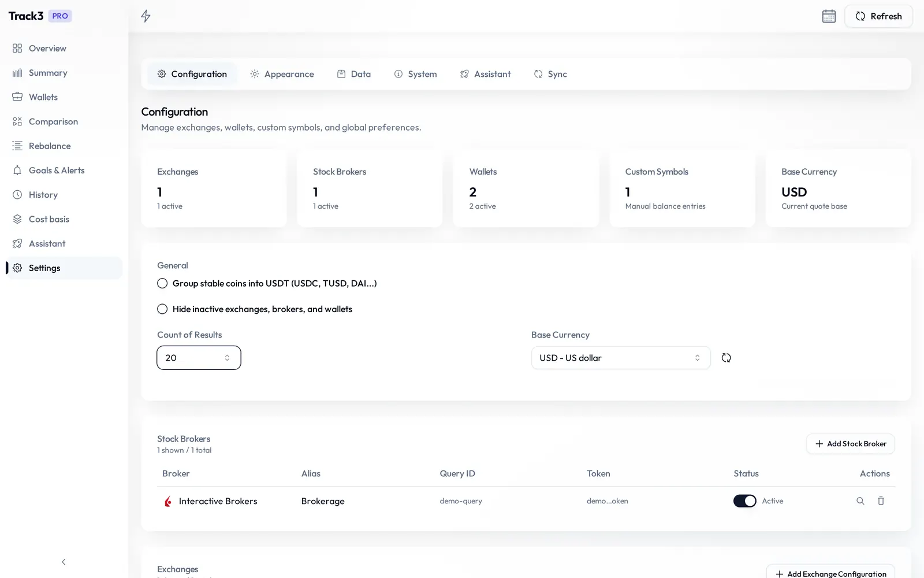Open the Count of Results dropdown
Screen dimensions: 924x578
click(199, 358)
